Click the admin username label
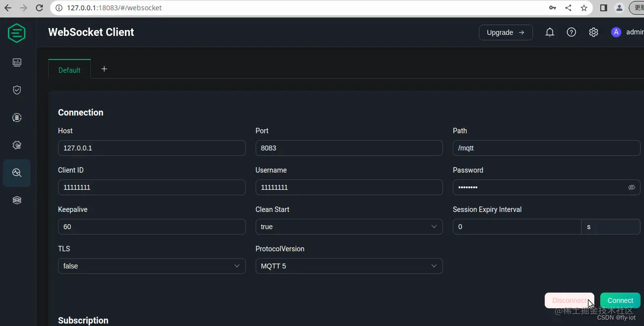Screen dimensions: 644x326 635,32
